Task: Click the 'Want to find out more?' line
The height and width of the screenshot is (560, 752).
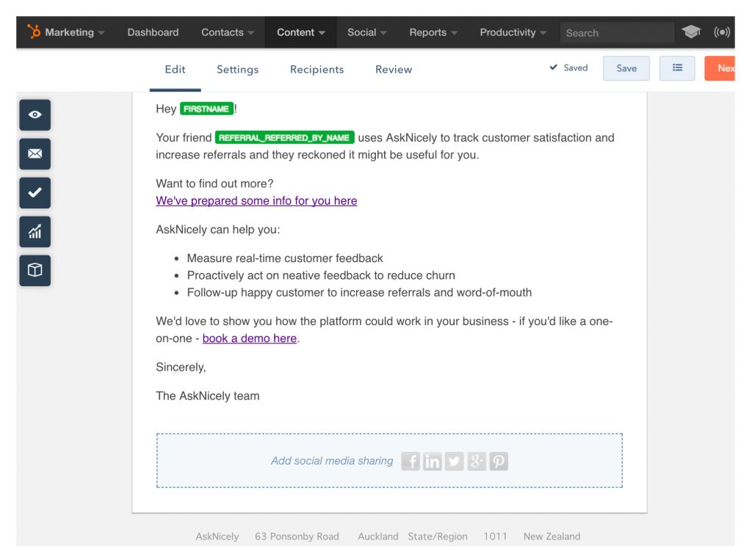Action: 214,183
